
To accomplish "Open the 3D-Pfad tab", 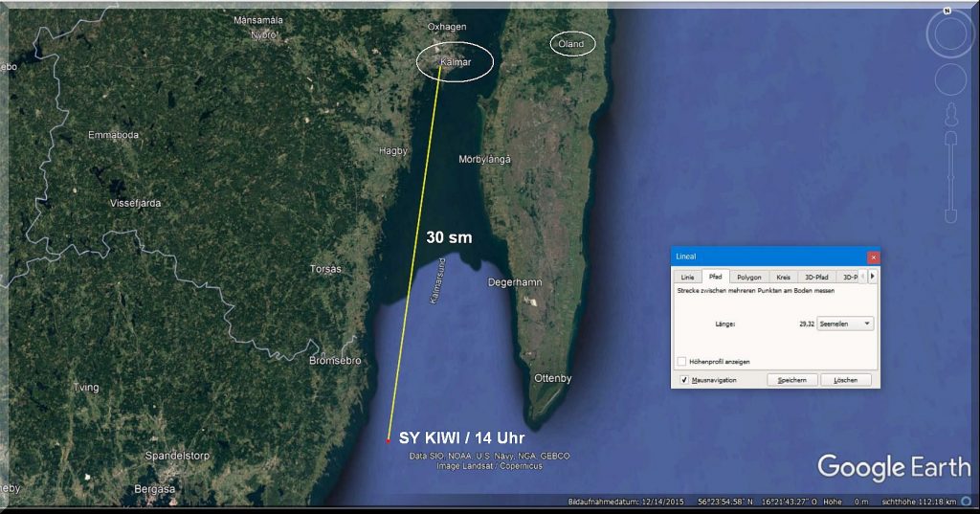I will (815, 277).
